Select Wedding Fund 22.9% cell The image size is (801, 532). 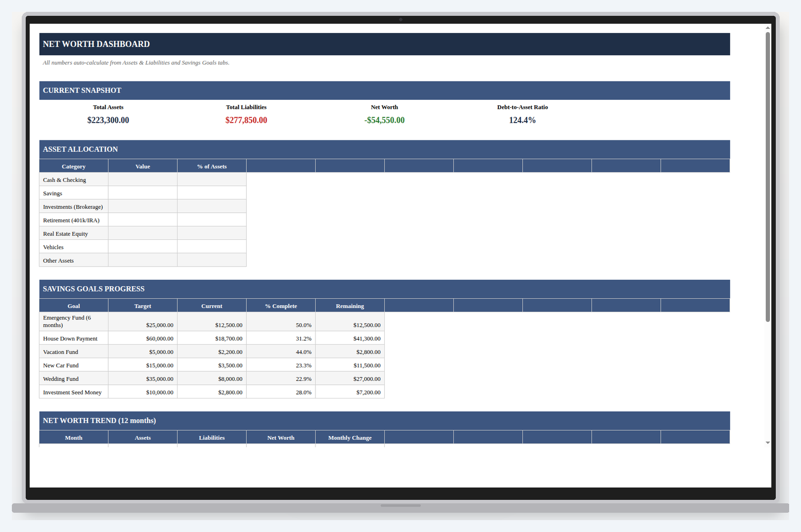pyautogui.click(x=281, y=378)
